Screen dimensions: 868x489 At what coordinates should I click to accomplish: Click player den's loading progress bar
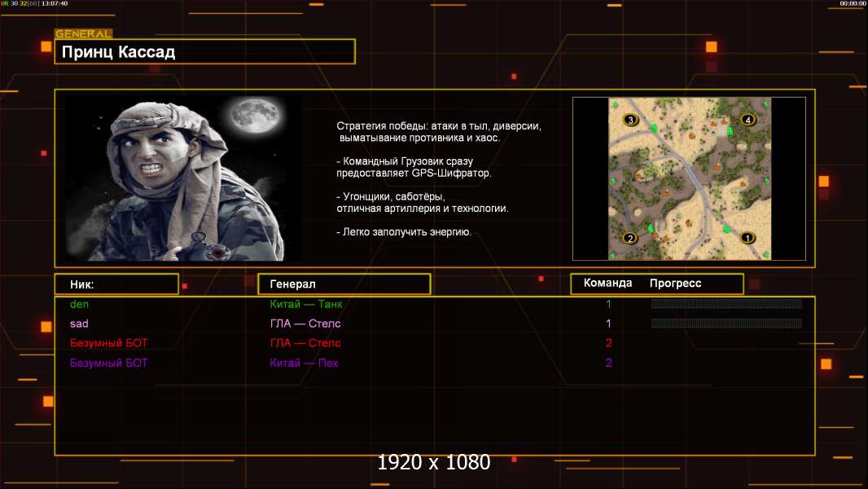click(726, 304)
